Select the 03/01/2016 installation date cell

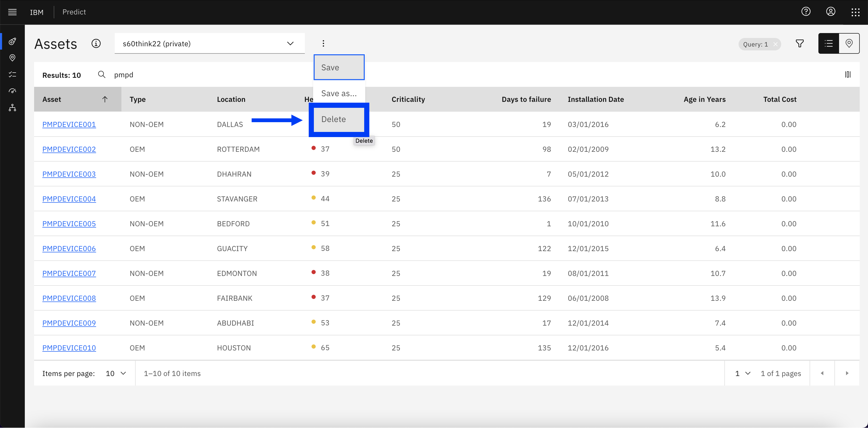(x=588, y=124)
